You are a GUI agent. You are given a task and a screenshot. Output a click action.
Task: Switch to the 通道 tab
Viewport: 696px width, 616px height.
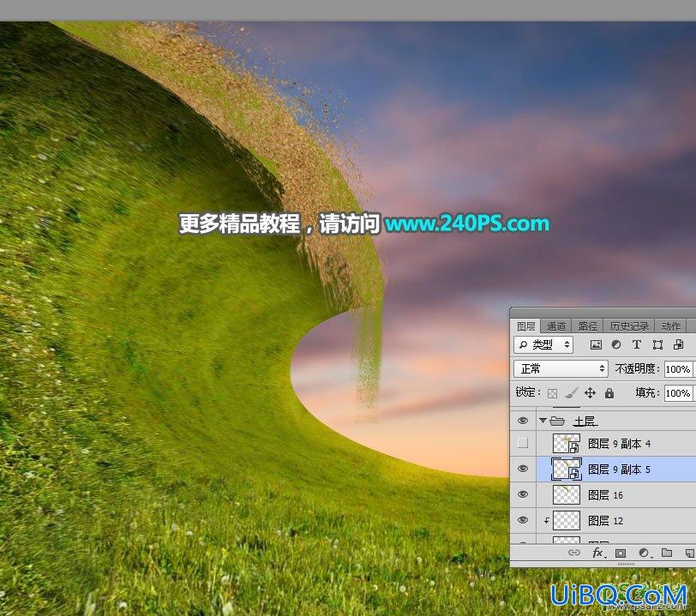click(555, 326)
